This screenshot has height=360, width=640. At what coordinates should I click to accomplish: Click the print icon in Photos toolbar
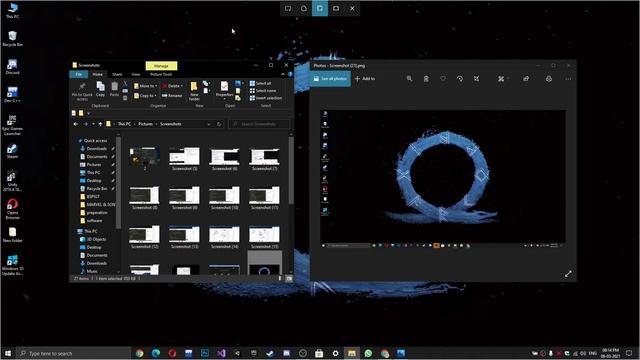pos(549,79)
